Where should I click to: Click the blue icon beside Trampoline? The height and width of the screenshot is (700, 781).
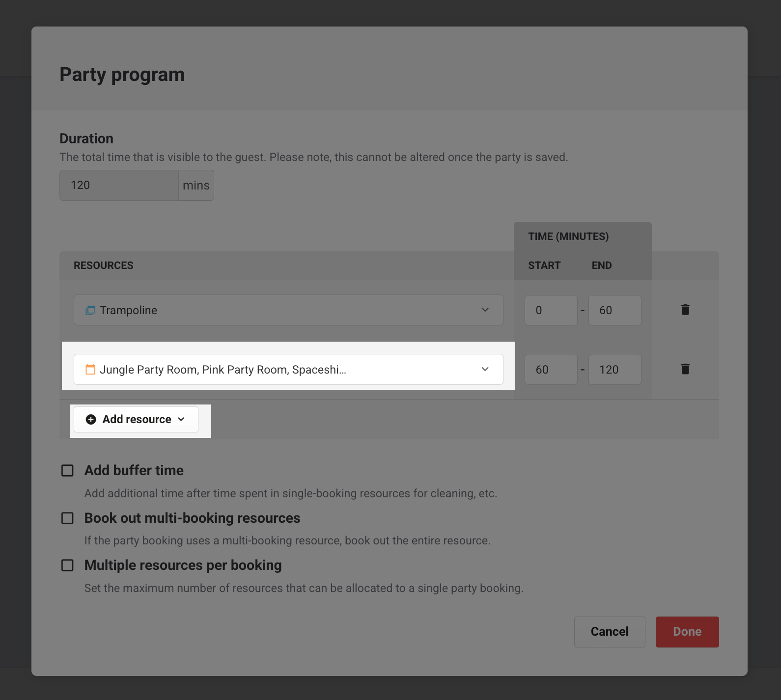point(90,310)
